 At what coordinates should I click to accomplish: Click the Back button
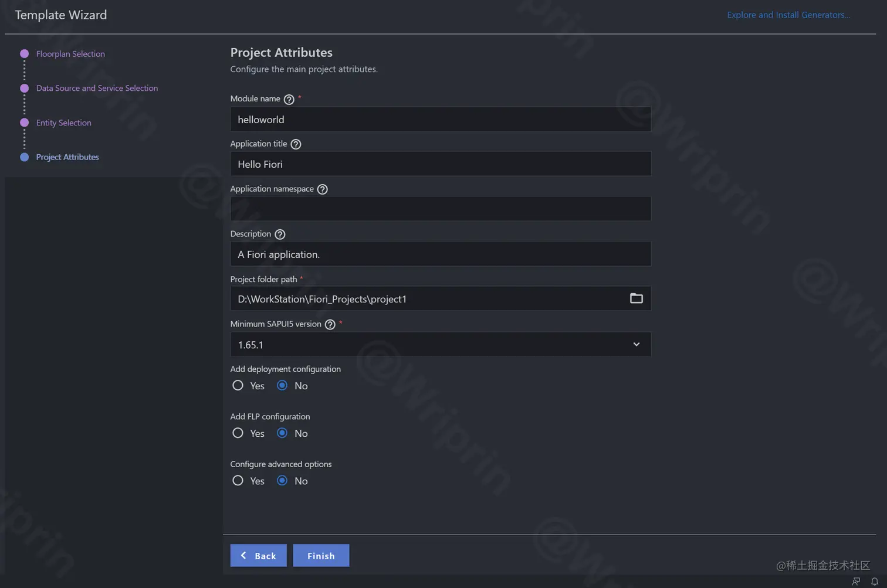tap(258, 555)
